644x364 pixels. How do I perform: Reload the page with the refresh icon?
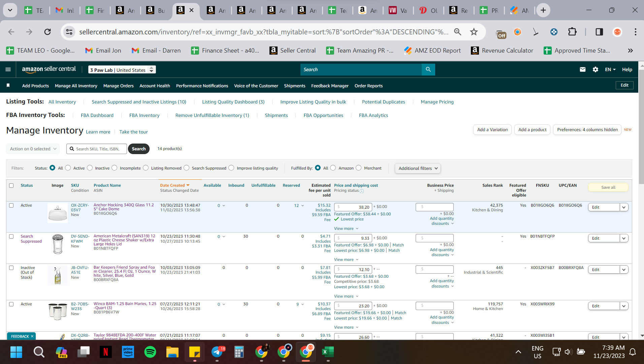[47, 32]
